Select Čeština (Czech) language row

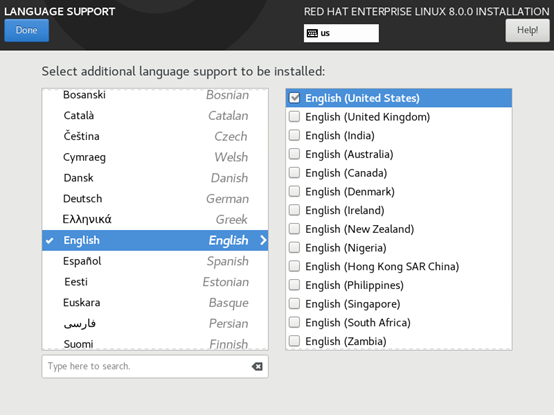[155, 136]
